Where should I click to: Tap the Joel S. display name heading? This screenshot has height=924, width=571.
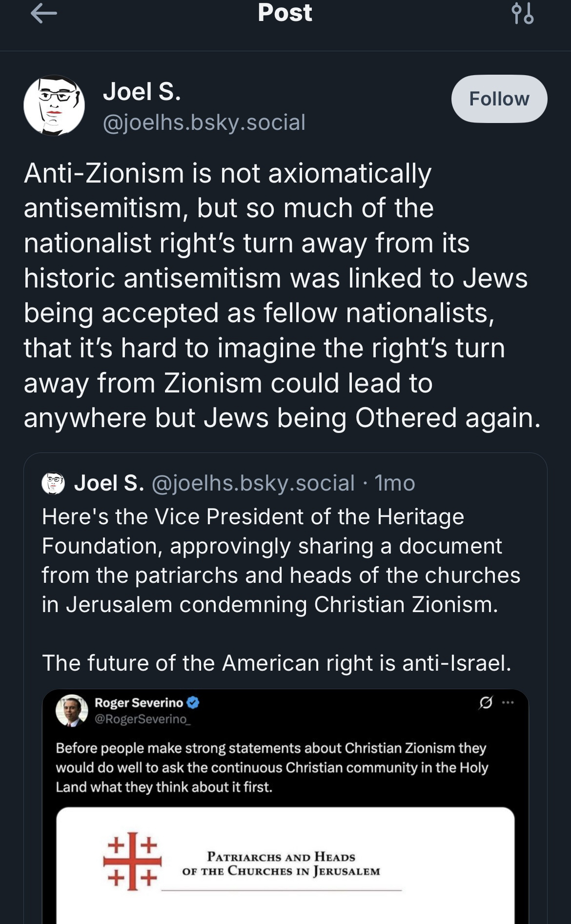coord(142,91)
